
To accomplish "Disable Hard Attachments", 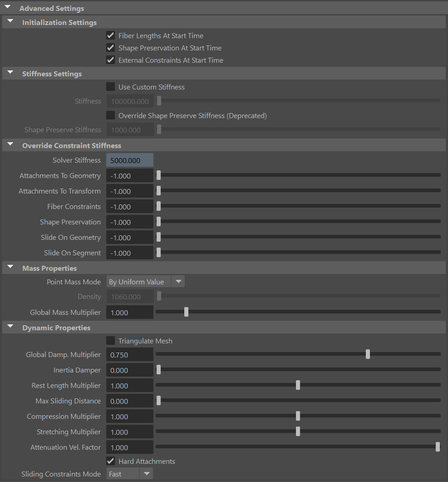I will tap(111, 461).
